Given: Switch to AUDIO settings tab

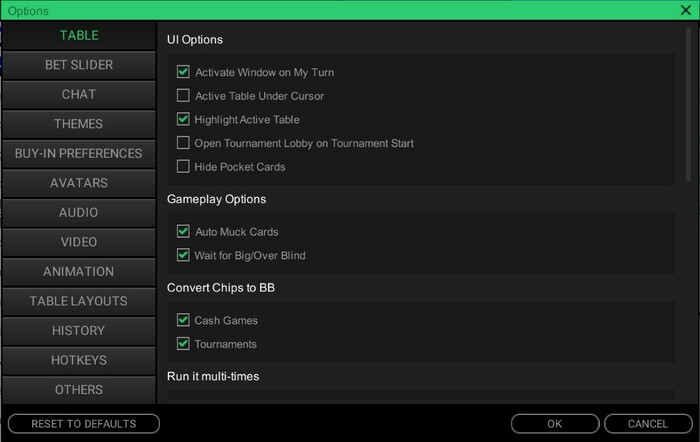Looking at the screenshot, I should click(x=79, y=213).
